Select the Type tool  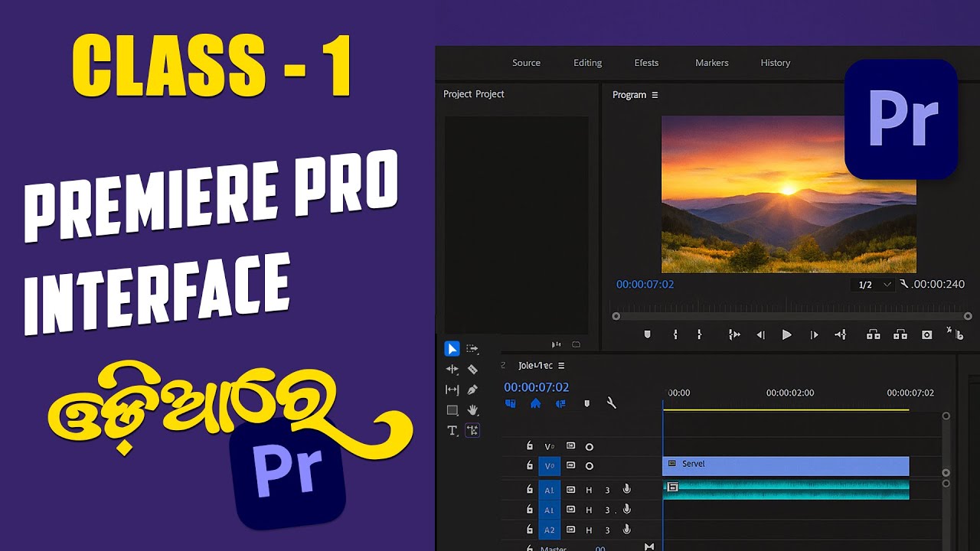point(452,431)
